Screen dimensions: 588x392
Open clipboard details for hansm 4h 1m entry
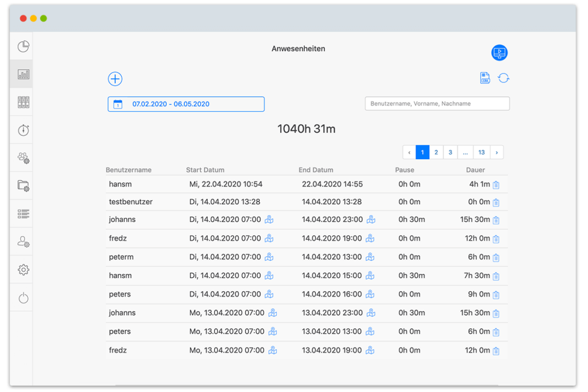pyautogui.click(x=496, y=185)
